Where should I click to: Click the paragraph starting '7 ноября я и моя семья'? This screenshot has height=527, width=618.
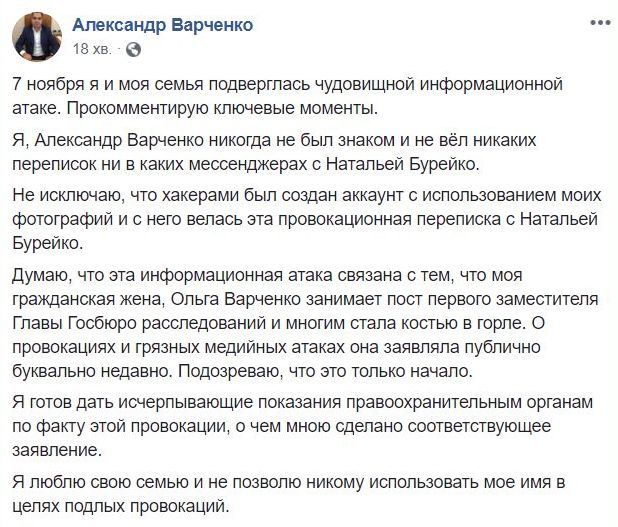click(295, 94)
